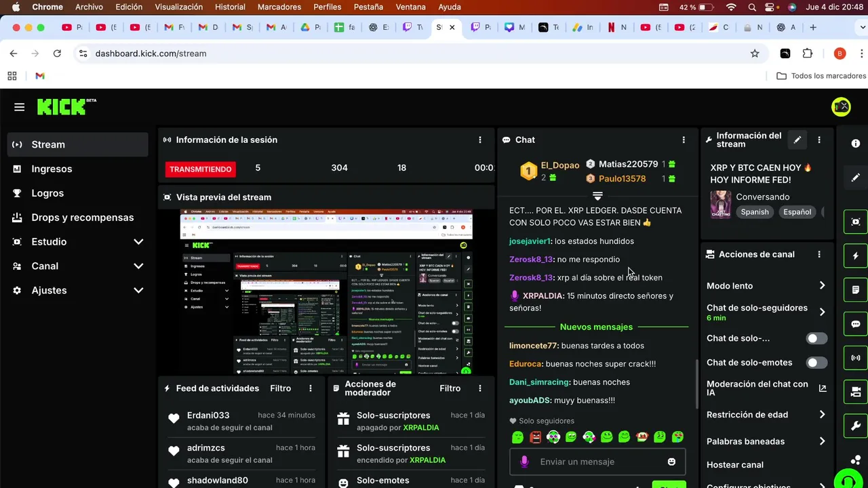Open the emoji picker in message box
The image size is (868, 488).
pos(671,462)
